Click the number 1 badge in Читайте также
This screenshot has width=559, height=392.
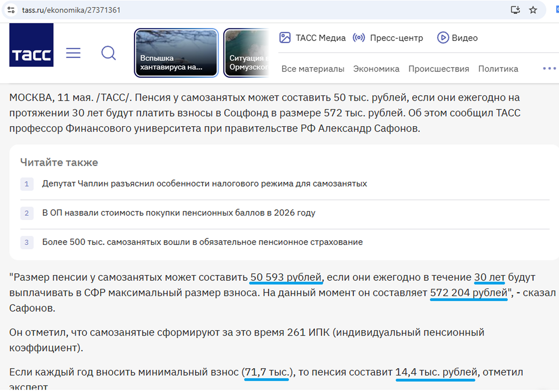point(27,184)
